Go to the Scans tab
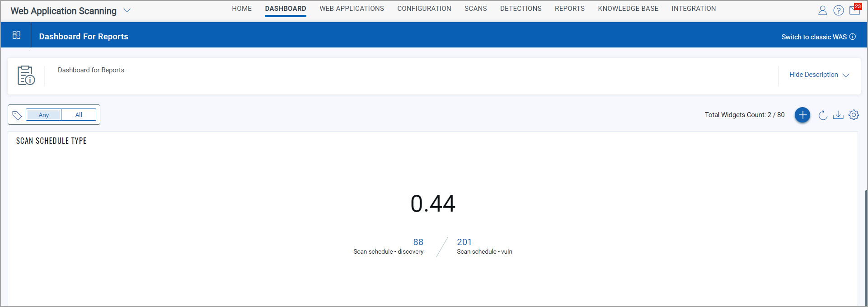 pyautogui.click(x=475, y=9)
